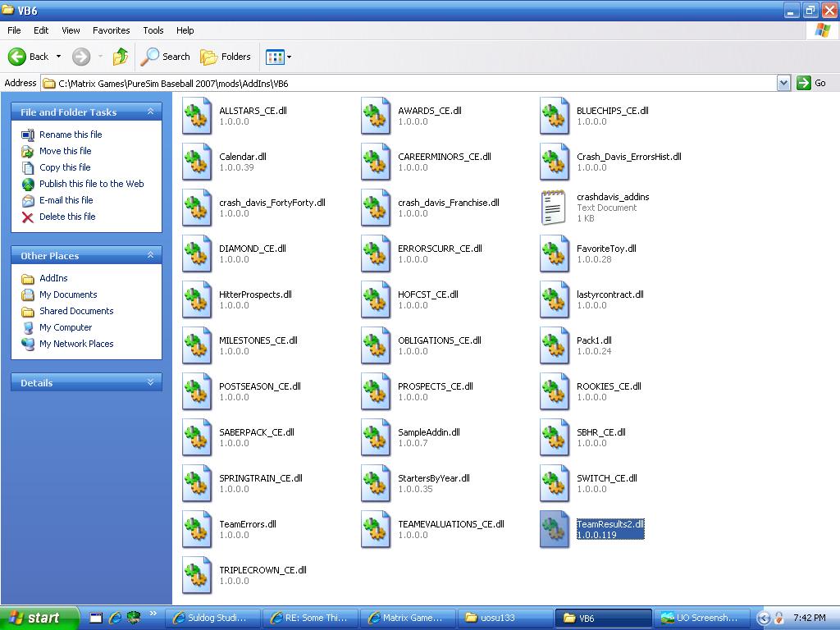Select the SABERPACK_CE.dll file icon
Image resolution: width=840 pixels, height=630 pixels.
197,438
